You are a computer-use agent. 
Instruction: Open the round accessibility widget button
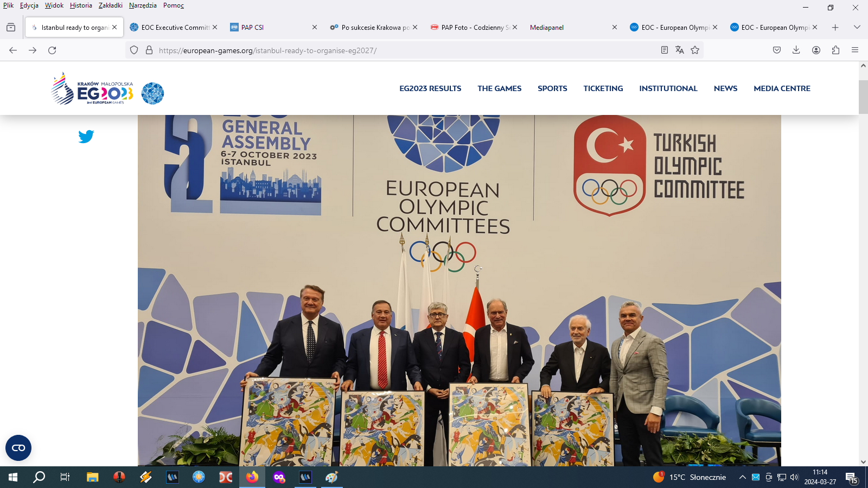pos(18,448)
